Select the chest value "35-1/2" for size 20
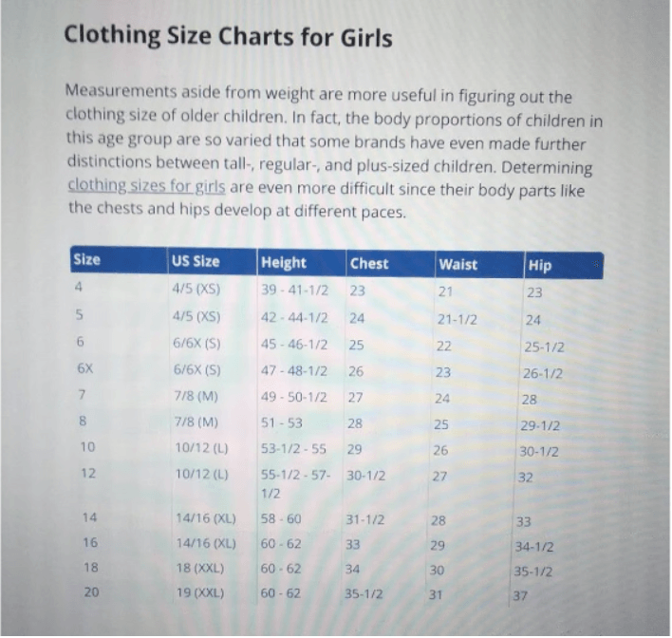 click(x=365, y=594)
